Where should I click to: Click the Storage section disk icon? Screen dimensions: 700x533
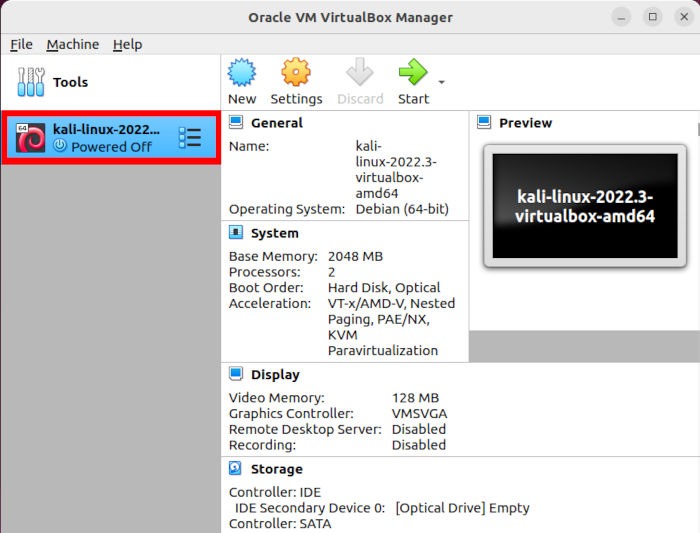[x=235, y=468]
